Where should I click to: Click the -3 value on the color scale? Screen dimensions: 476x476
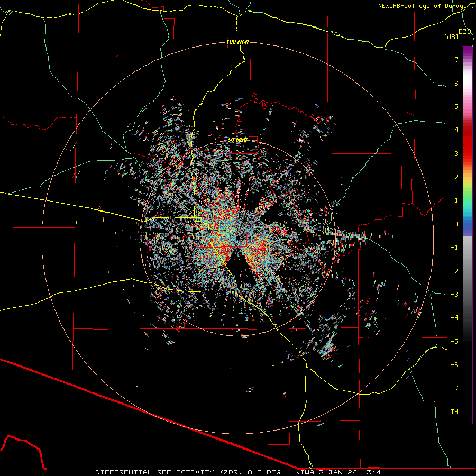click(454, 295)
